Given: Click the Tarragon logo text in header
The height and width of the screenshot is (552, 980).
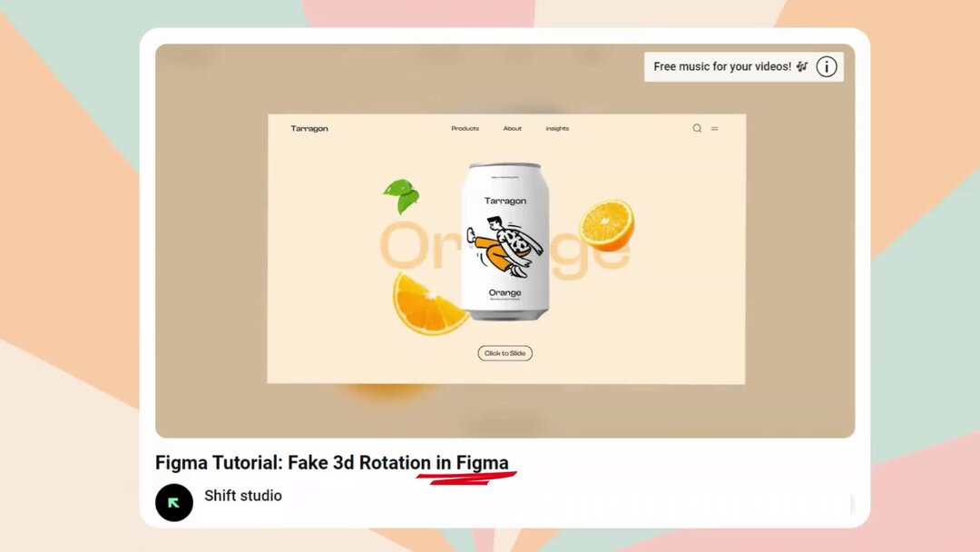Looking at the screenshot, I should (x=309, y=128).
